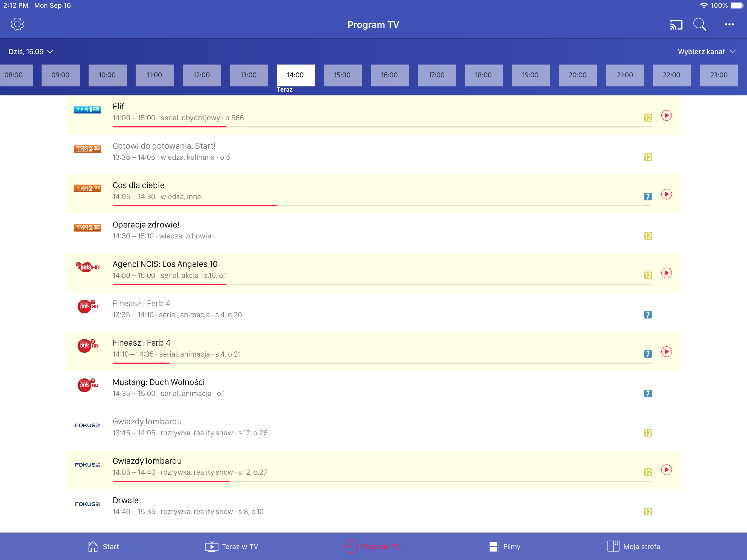The width and height of the screenshot is (747, 560).
Task: Play Coś dla ciebie on TVP2
Action: pos(666,194)
